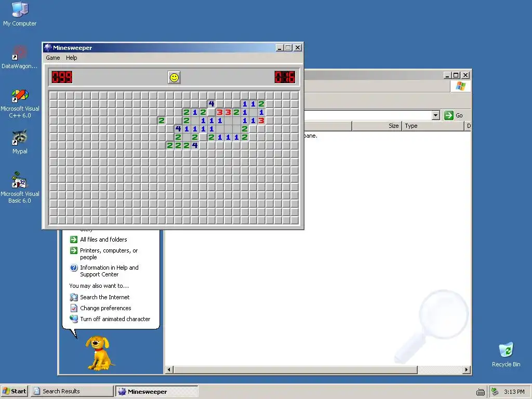Click the Search the Internet globe icon

pyautogui.click(x=74, y=297)
